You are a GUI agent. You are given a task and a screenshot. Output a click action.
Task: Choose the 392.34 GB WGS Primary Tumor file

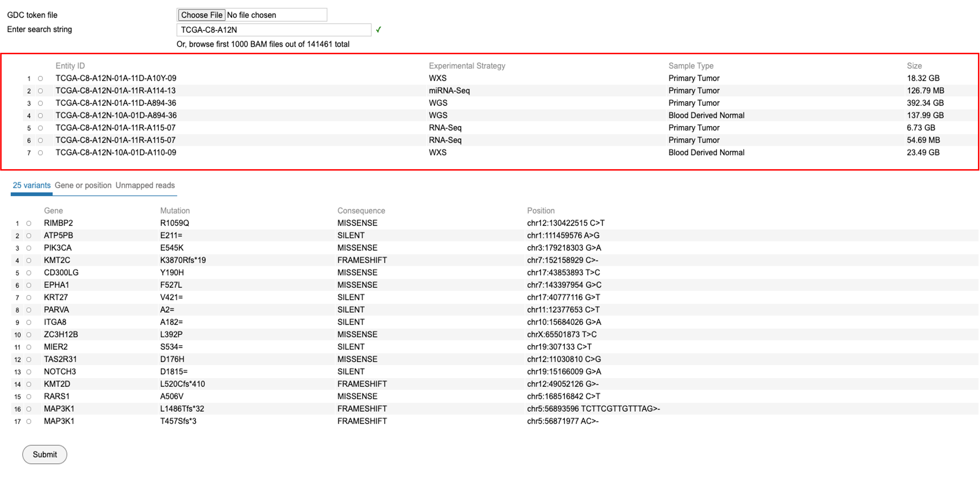point(40,103)
